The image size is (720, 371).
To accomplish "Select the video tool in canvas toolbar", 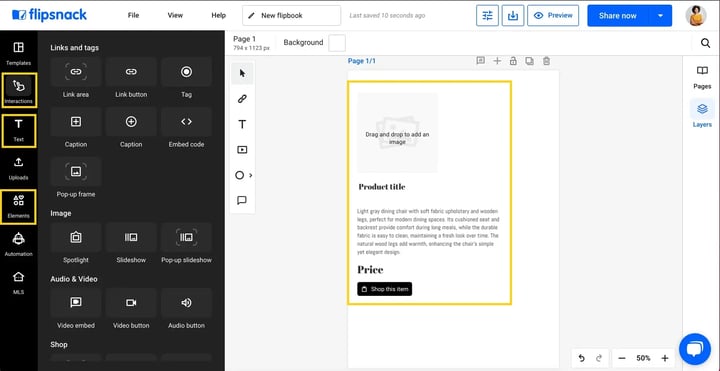I will pos(242,150).
